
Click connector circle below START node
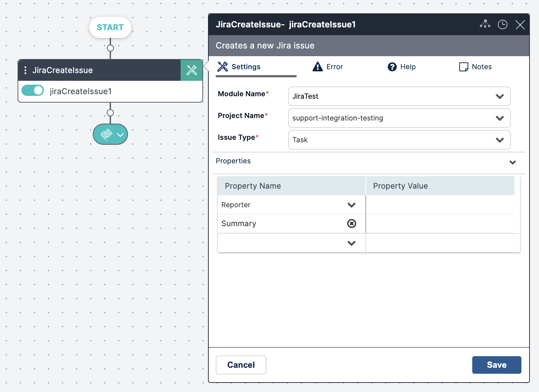110,48
